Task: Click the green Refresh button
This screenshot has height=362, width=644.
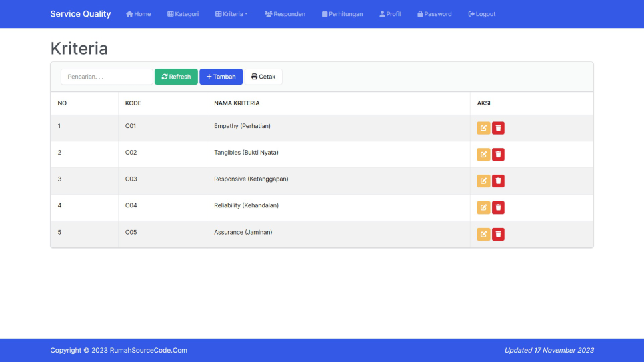Action: click(176, 77)
